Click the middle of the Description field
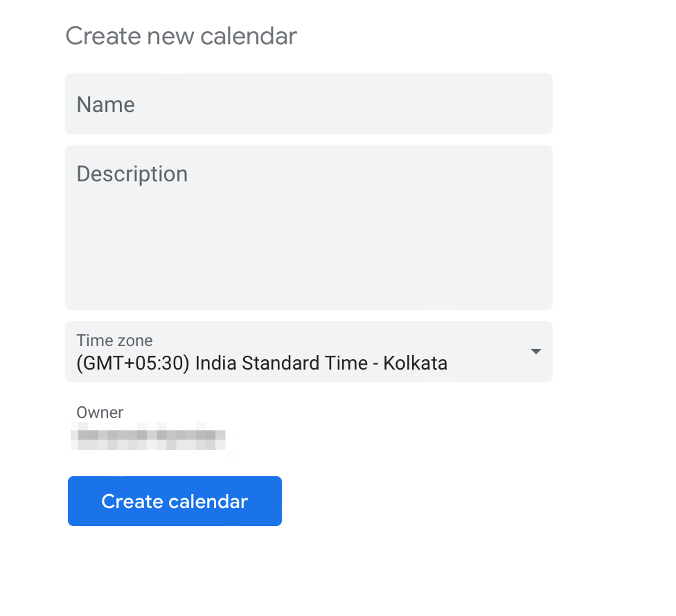The width and height of the screenshot is (676, 616). click(x=308, y=228)
